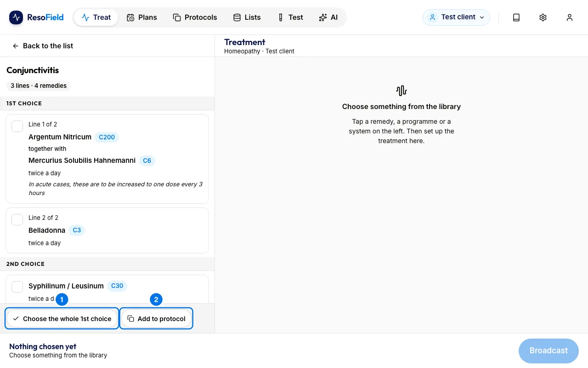Screen dimensions: 588x368
Task: Open the Protocols tab
Action: (195, 17)
